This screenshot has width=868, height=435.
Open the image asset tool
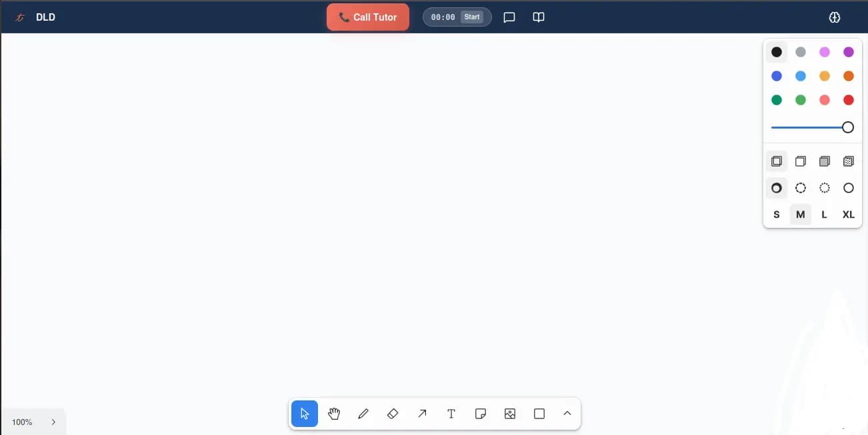click(510, 414)
